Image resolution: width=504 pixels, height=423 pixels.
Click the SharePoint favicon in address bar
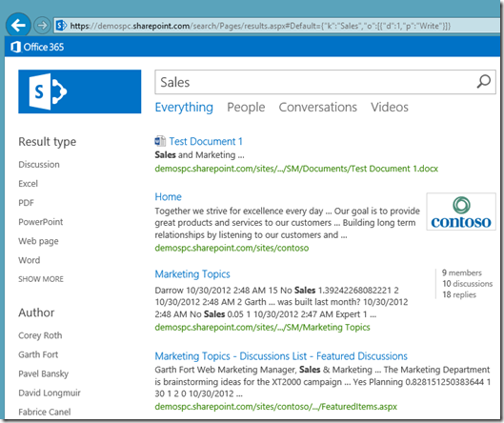[x=61, y=26]
